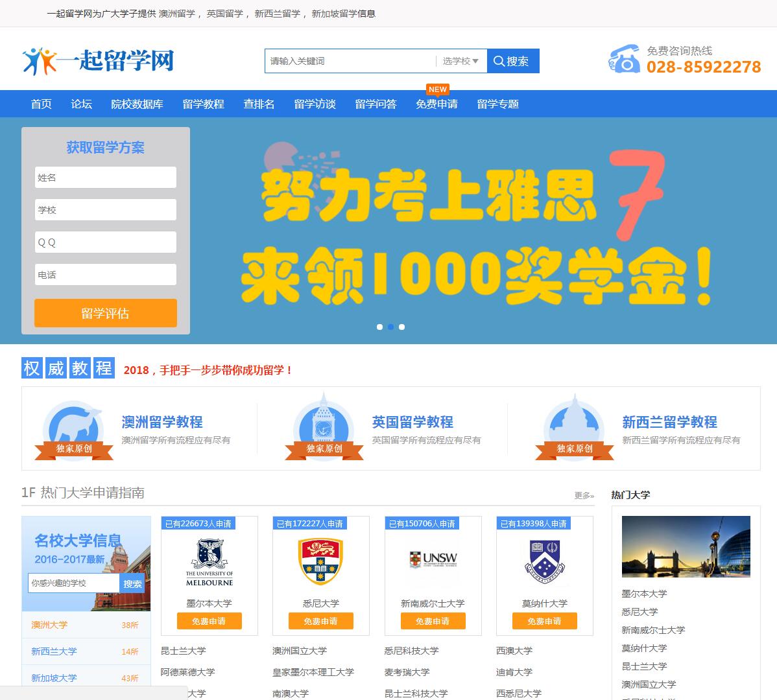Screen dimensions: 777x700
Task: Click the blue 搜索 search button
Action: click(513, 61)
